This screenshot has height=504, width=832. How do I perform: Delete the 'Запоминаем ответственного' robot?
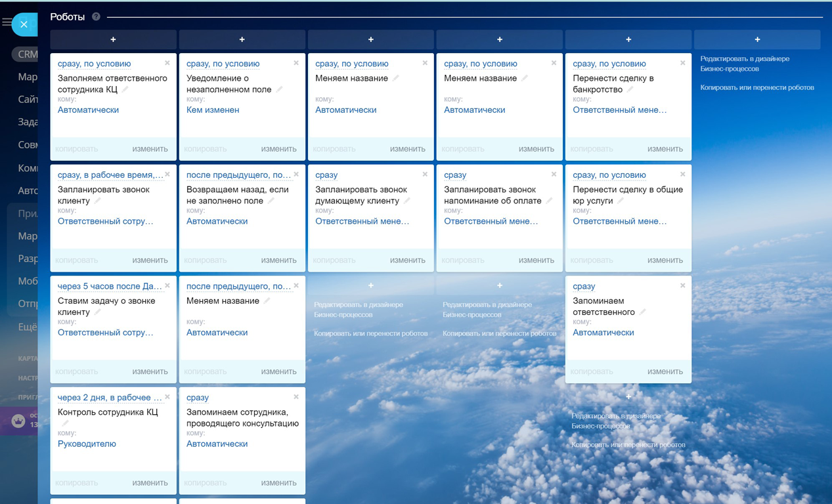pyautogui.click(x=682, y=285)
